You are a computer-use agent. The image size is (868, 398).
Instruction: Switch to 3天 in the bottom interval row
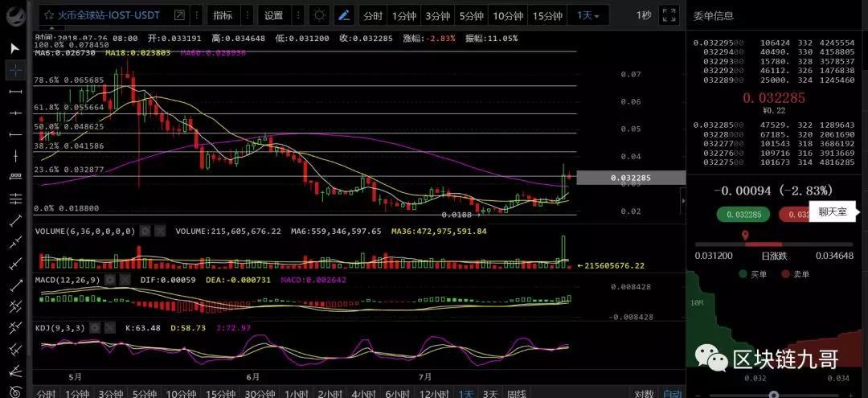pyautogui.click(x=489, y=393)
